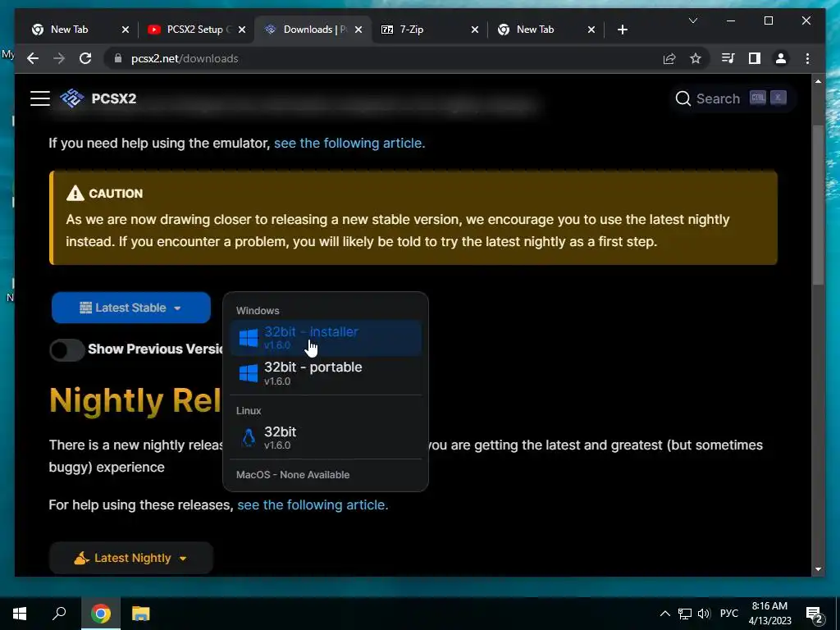840x630 pixels.
Task: Expand the Latest Nightly dropdown
Action: pos(130,558)
